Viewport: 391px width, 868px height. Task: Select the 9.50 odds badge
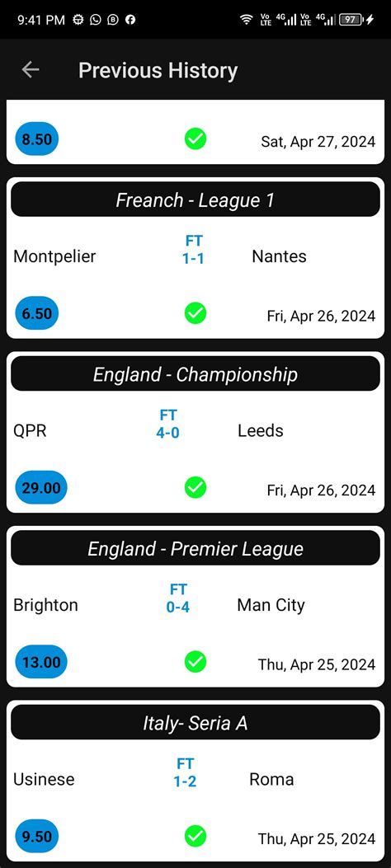36,837
